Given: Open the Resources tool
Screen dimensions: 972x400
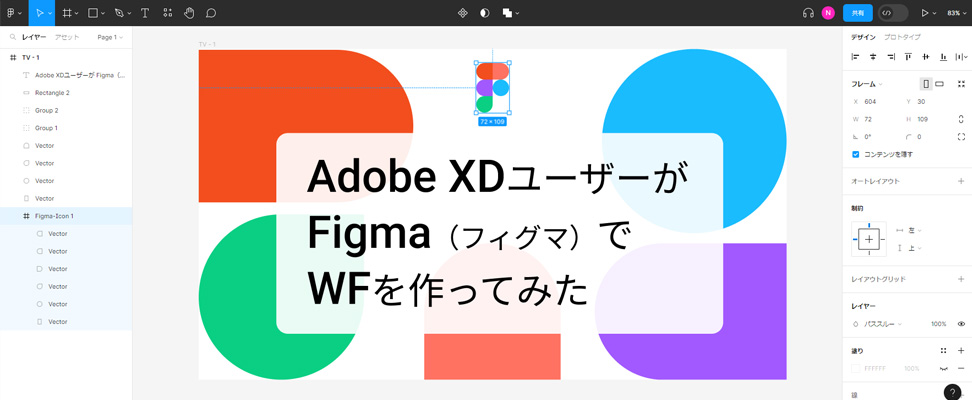Looking at the screenshot, I should [167, 12].
